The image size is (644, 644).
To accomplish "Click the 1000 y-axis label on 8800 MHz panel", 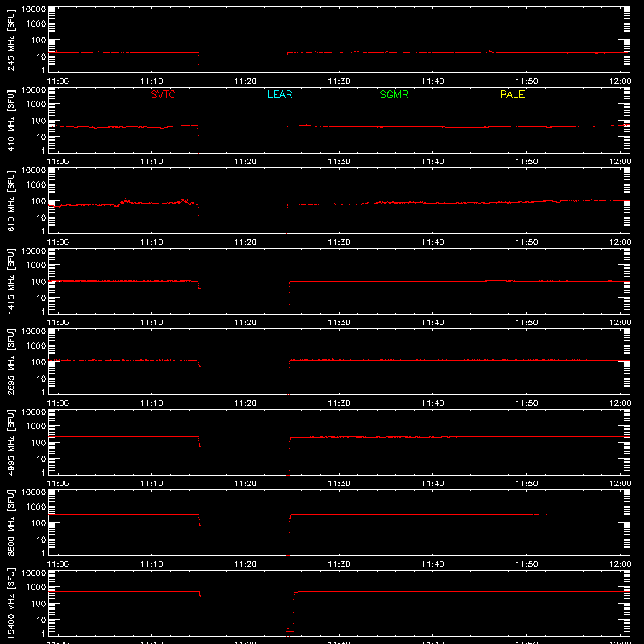I will click(x=36, y=506).
